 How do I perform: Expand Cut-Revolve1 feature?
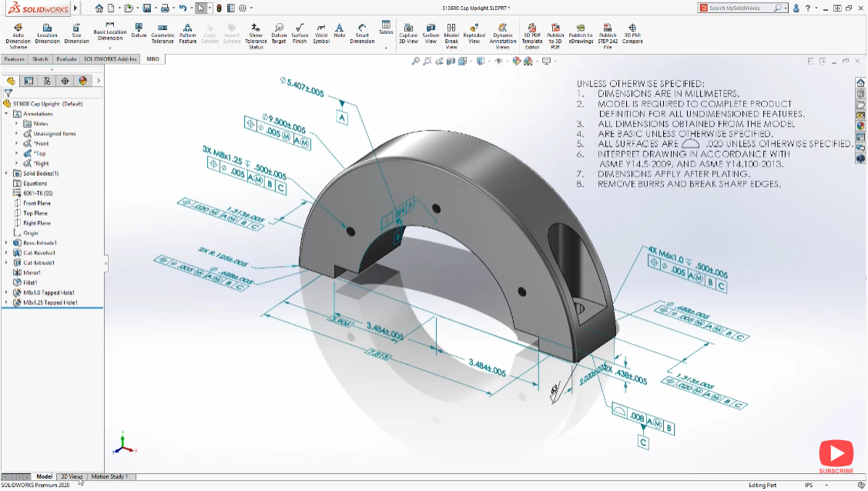point(7,253)
